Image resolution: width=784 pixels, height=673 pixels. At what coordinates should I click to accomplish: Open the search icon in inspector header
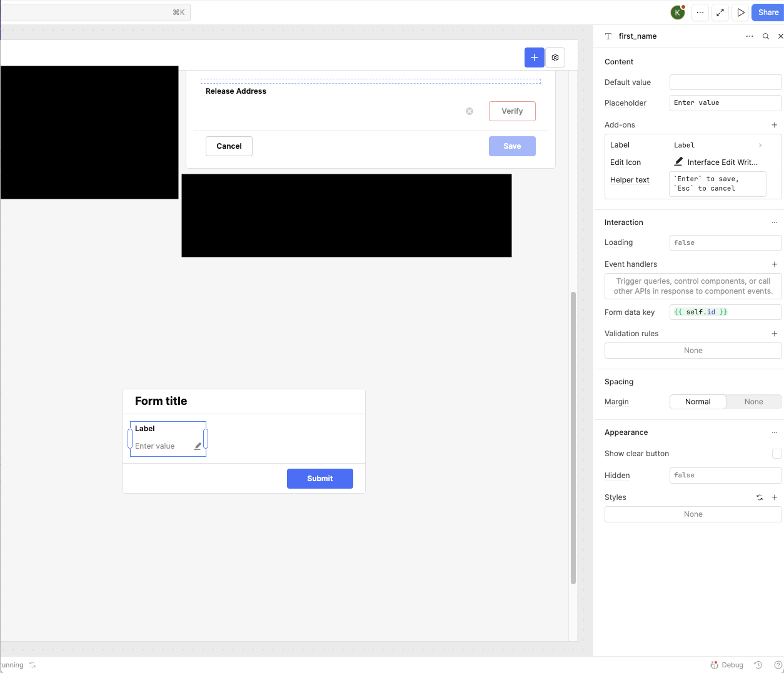[766, 36]
